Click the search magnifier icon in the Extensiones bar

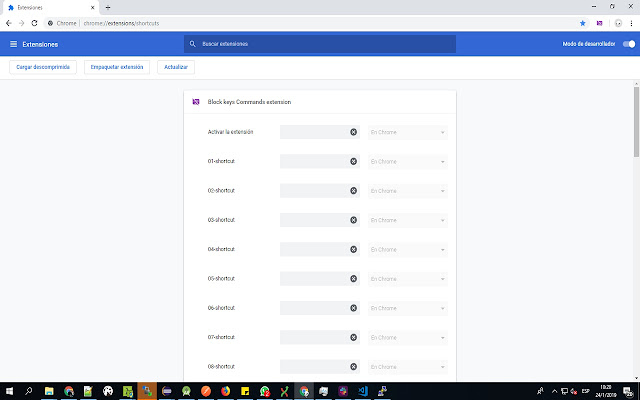point(193,44)
